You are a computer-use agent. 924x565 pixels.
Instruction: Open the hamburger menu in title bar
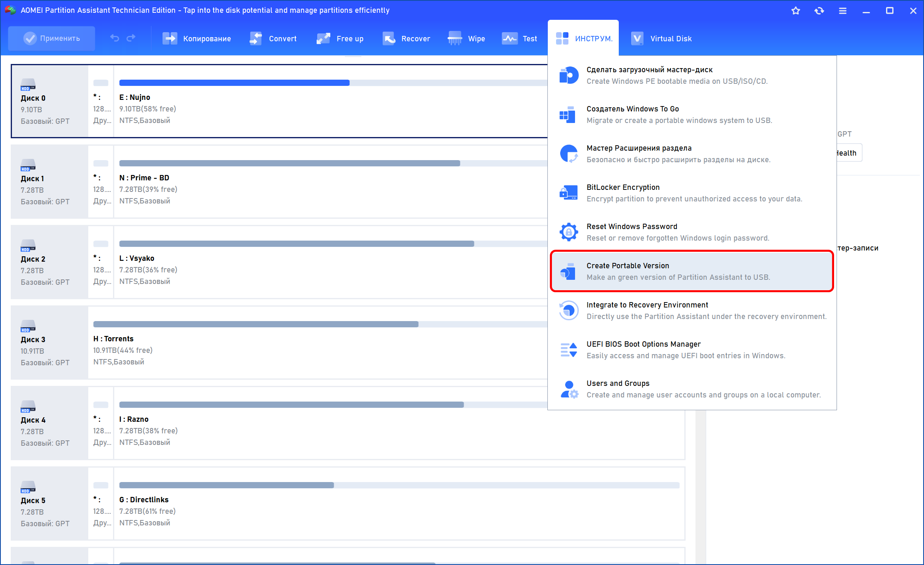pos(843,11)
